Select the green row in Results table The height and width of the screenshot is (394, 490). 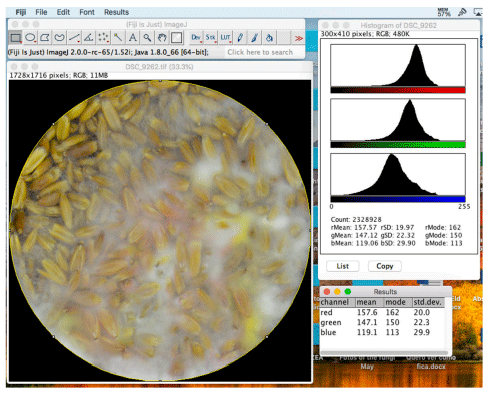[382, 322]
